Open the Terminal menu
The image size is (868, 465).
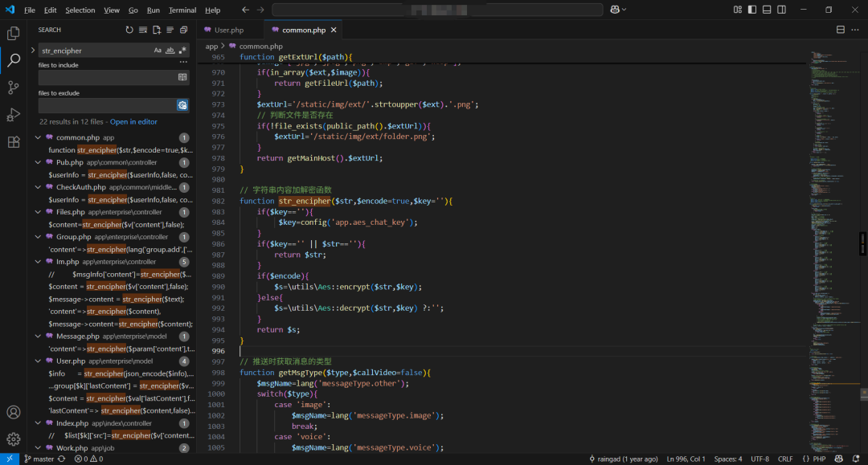tap(182, 10)
